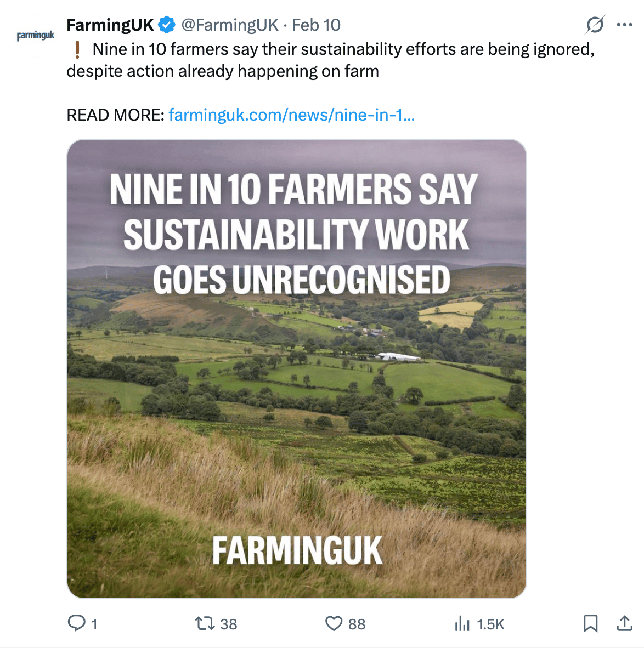Open the sustainability headline image
Image resolution: width=644 pixels, height=648 pixels.
tap(297, 368)
